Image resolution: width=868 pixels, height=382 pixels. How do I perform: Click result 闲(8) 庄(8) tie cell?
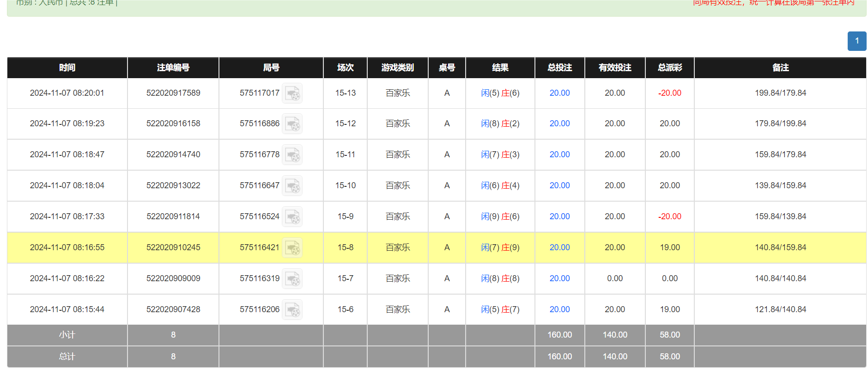point(500,278)
